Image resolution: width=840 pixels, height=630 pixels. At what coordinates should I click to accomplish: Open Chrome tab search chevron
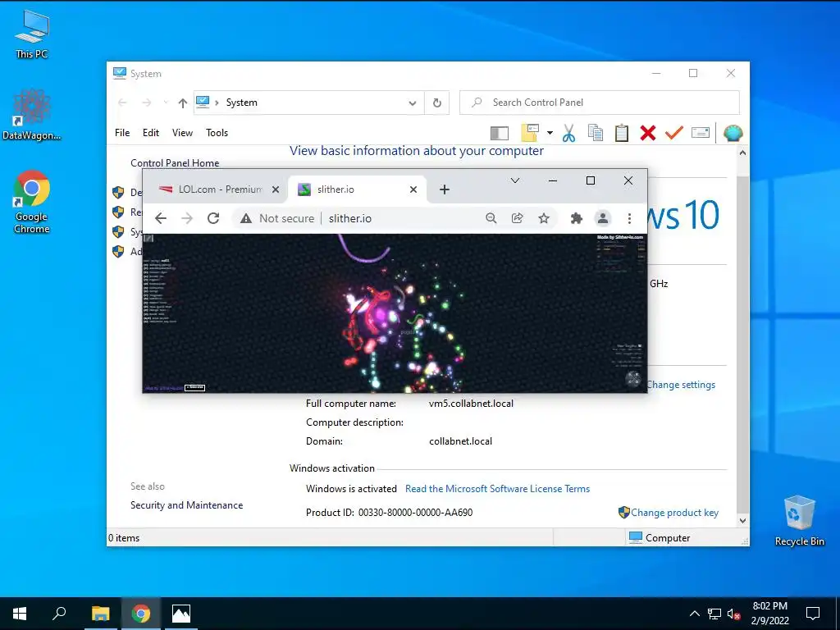(515, 180)
